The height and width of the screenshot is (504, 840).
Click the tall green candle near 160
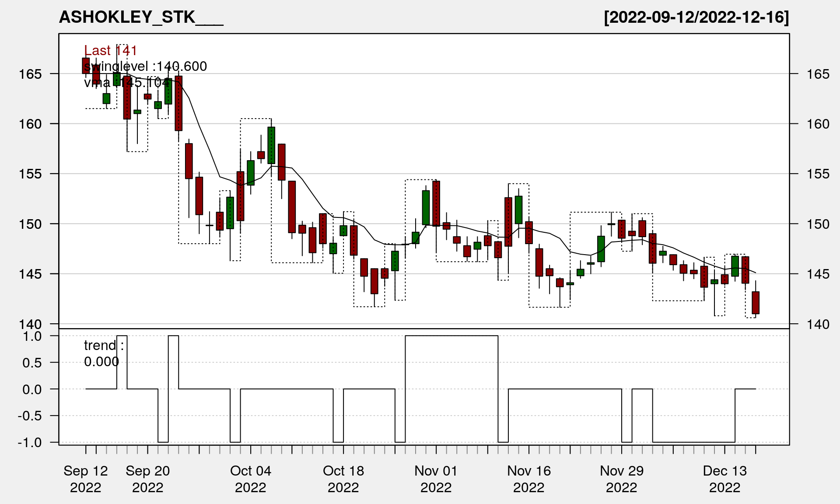(x=271, y=145)
